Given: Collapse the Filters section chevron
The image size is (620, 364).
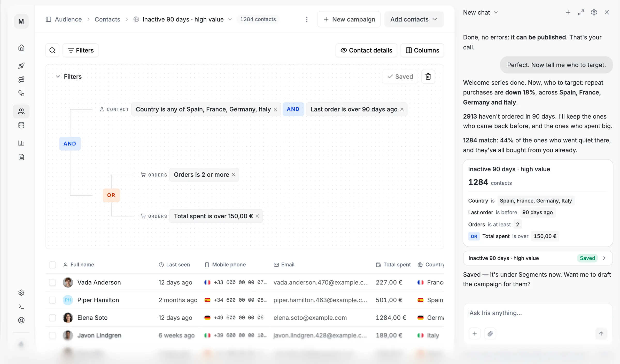Looking at the screenshot, I should point(58,77).
